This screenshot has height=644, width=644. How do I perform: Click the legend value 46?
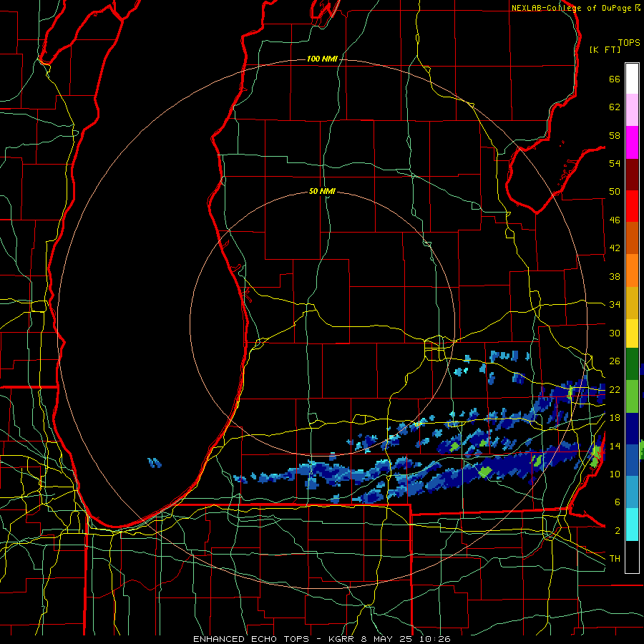click(615, 220)
